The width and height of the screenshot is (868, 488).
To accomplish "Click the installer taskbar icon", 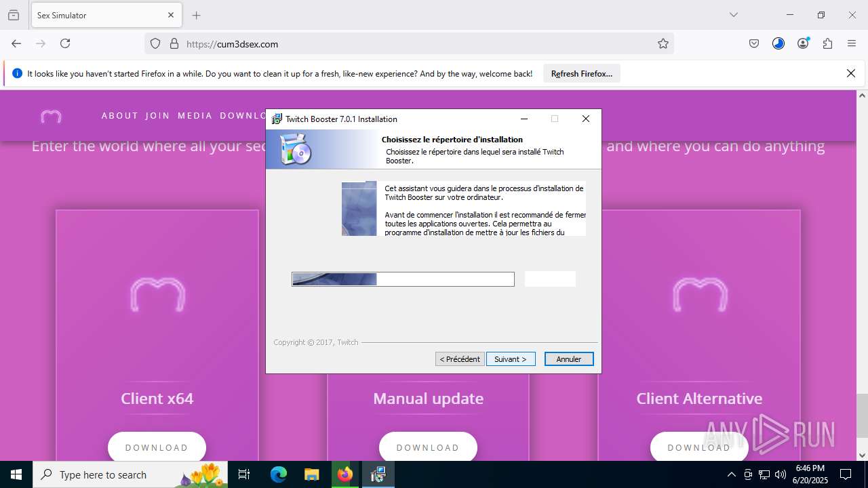I will [x=378, y=474].
